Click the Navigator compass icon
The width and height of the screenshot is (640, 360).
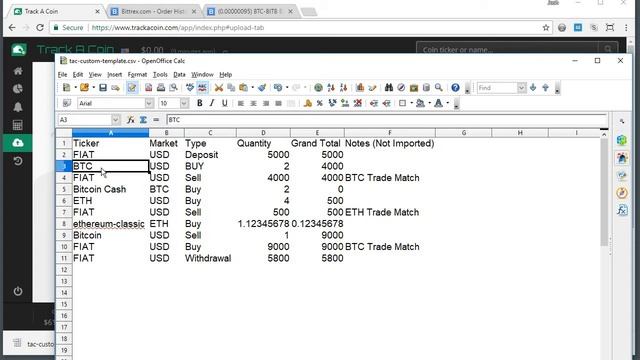(x=401, y=88)
